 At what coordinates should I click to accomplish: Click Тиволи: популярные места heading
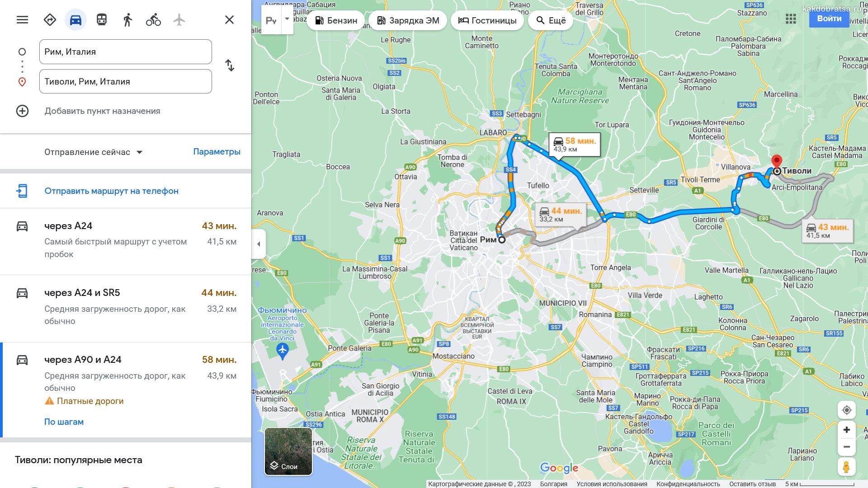[79, 460]
